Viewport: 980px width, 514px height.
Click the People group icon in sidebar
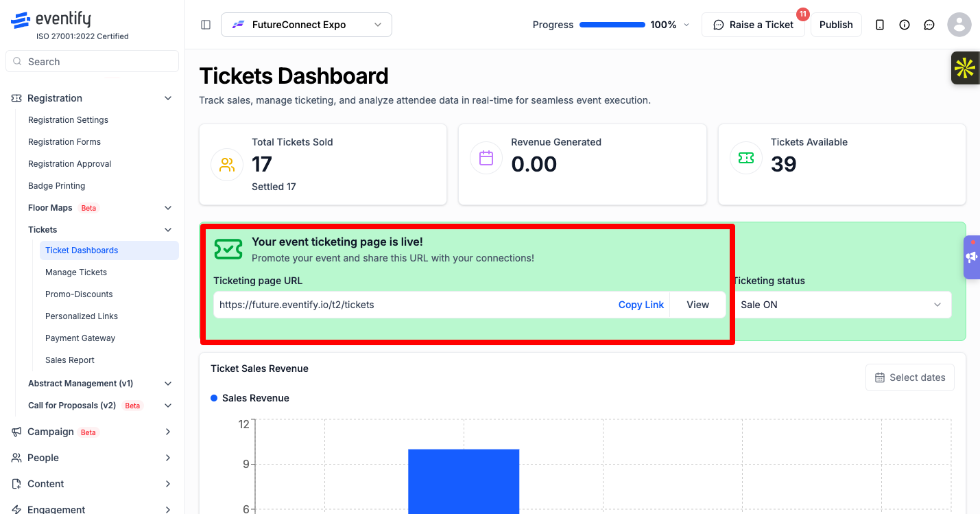(x=17, y=458)
